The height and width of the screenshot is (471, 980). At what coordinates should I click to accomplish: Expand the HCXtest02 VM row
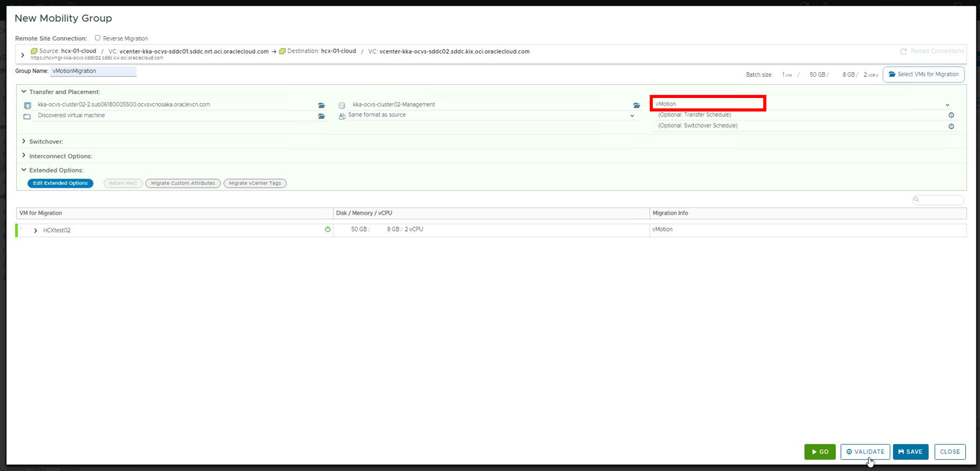click(x=35, y=231)
